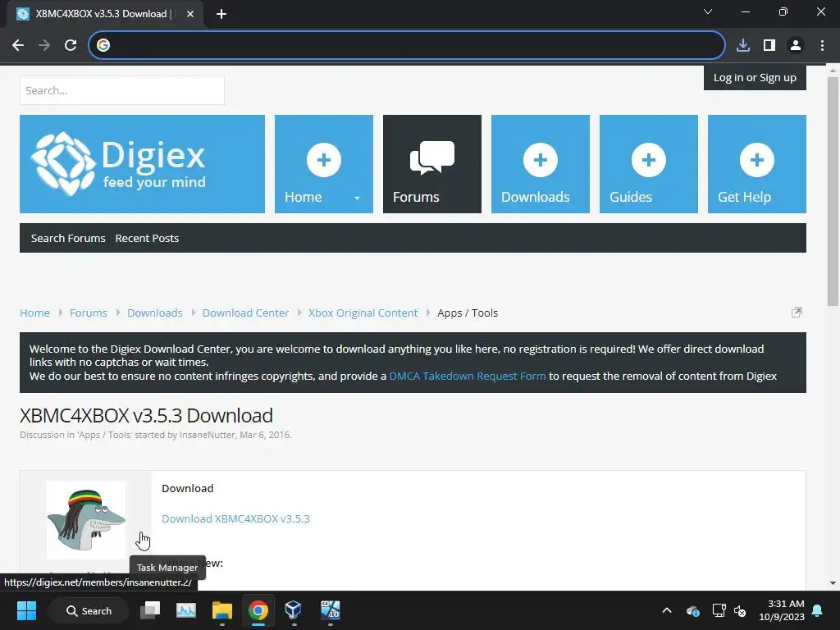Expand the hidden system tray icons chevron
This screenshot has height=630, width=840.
(666, 610)
